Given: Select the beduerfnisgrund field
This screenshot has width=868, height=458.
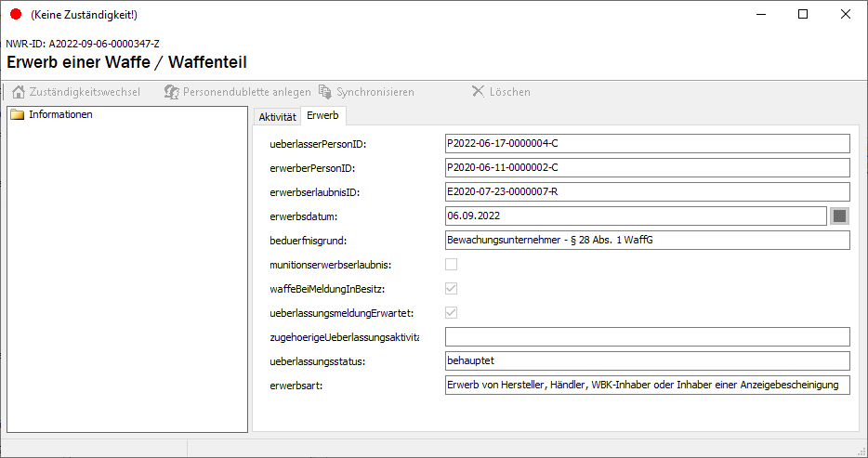Looking at the screenshot, I should (647, 241).
